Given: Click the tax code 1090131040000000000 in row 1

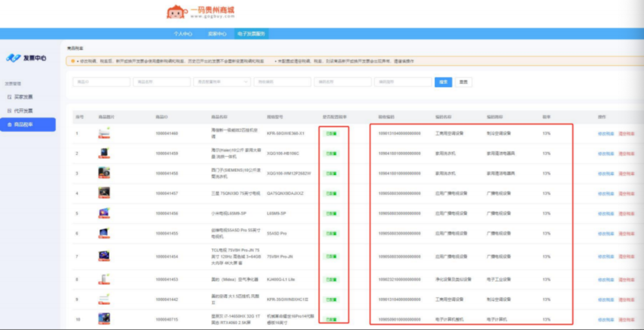Looking at the screenshot, I should point(399,134).
